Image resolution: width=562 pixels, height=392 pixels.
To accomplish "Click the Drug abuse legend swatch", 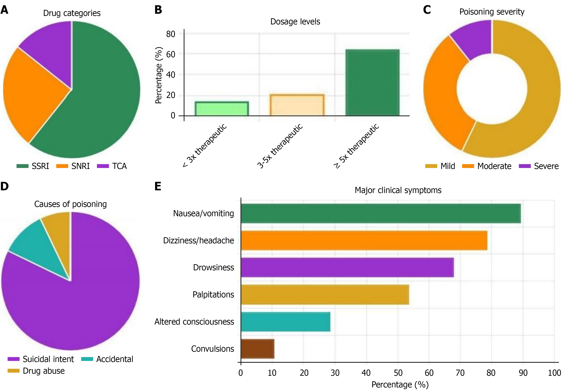I will (13, 371).
